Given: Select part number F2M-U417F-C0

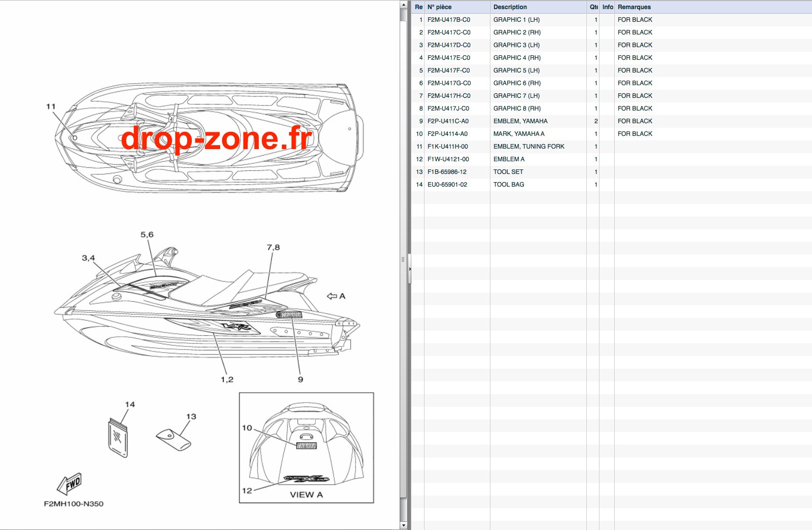Looking at the screenshot, I should (x=449, y=70).
